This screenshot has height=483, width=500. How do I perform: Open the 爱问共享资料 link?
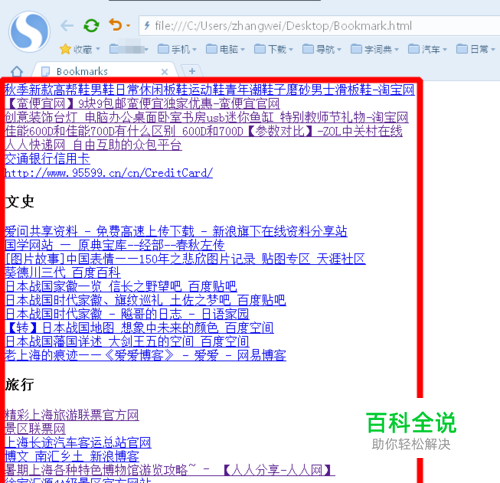pos(176,231)
